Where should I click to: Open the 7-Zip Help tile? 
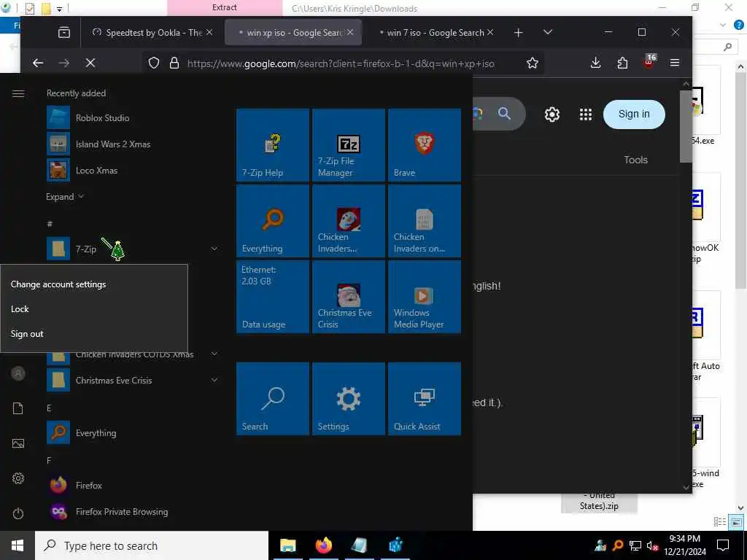click(x=273, y=145)
